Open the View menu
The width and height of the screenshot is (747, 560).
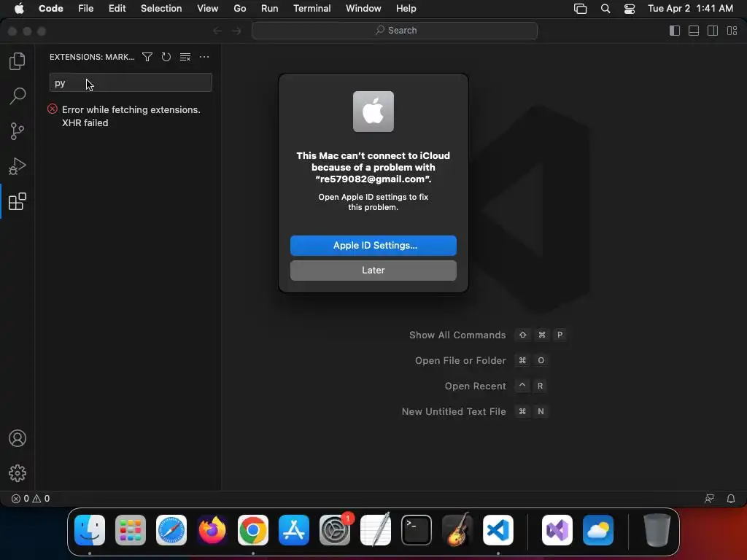[x=208, y=9]
